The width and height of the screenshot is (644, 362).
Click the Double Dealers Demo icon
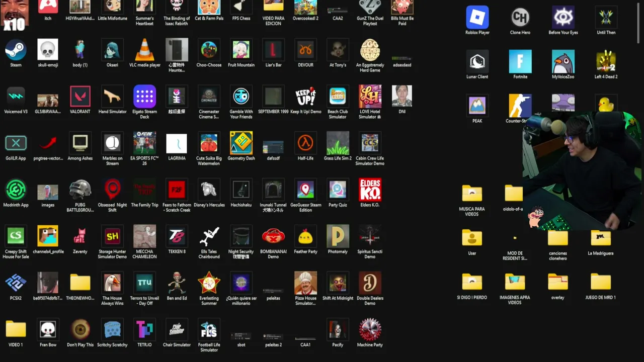[x=370, y=283]
